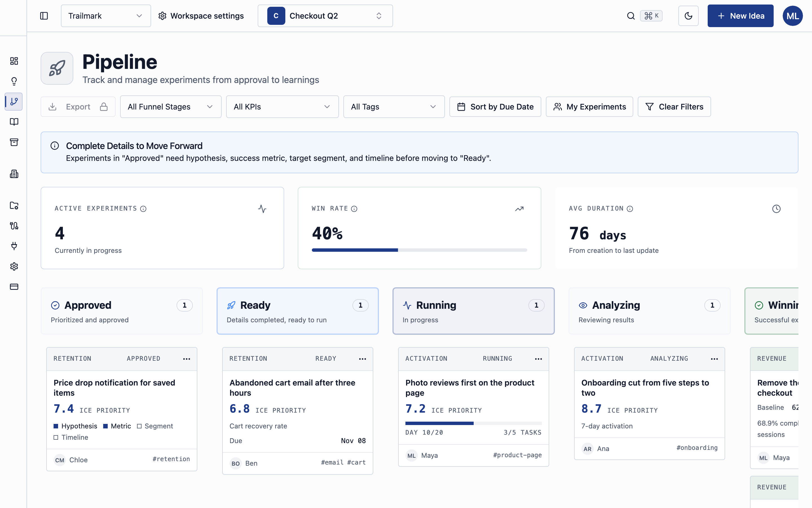The image size is (812, 508).
Task: Open the Checkout Q2 project switcher
Action: click(x=325, y=16)
